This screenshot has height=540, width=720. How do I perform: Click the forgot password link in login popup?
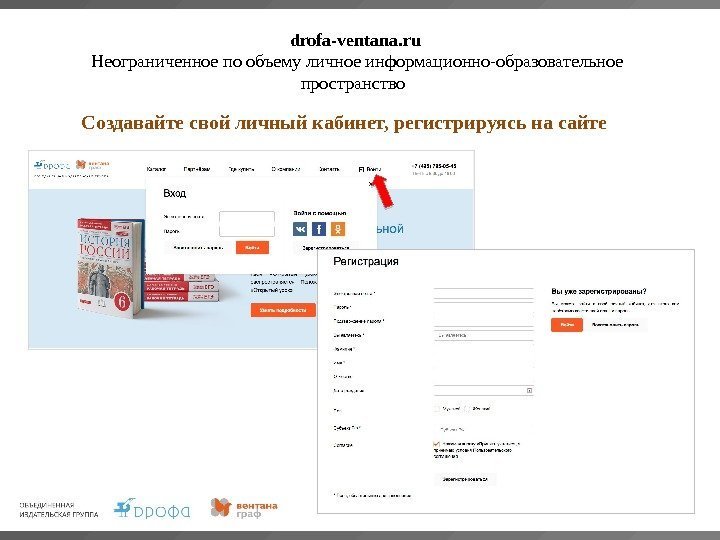[x=198, y=248]
